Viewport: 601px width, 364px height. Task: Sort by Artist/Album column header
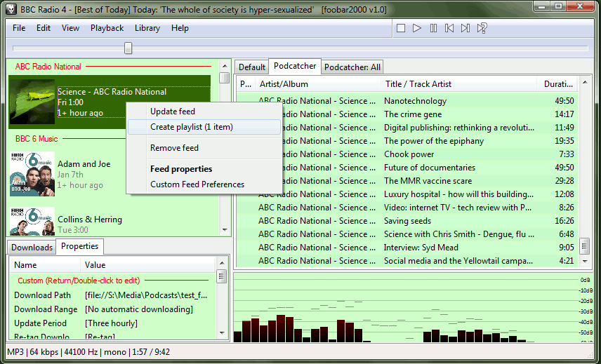click(x=318, y=84)
